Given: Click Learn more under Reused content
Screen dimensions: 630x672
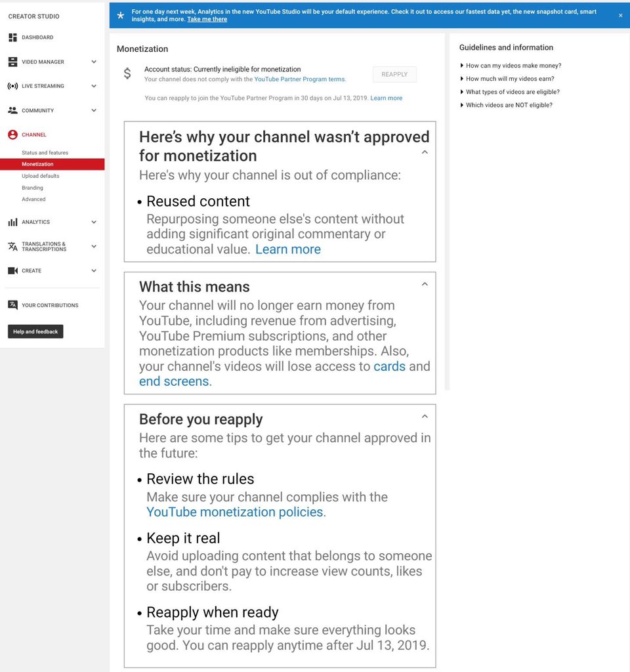Looking at the screenshot, I should point(288,249).
